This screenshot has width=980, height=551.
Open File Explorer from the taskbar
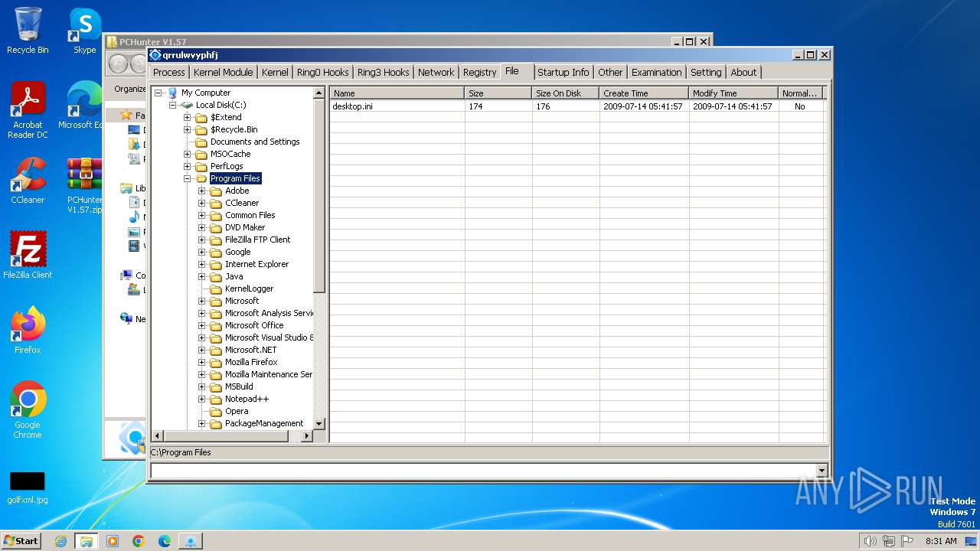click(x=86, y=541)
